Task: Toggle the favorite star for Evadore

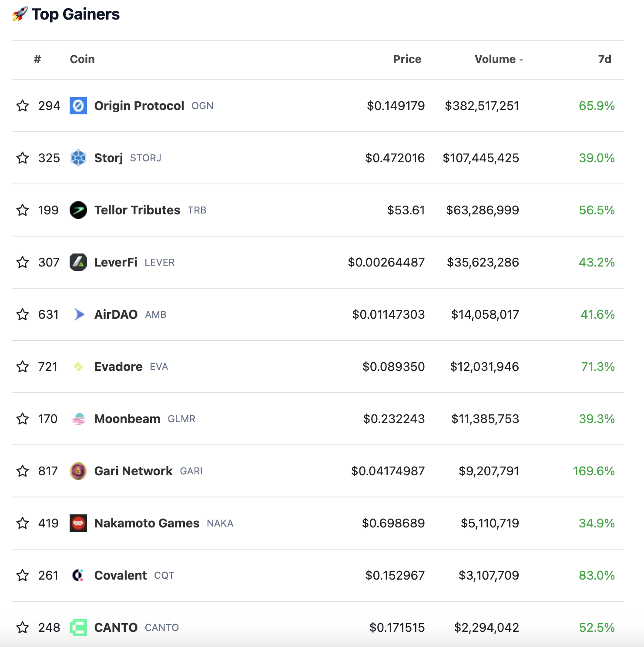Action: [x=23, y=367]
